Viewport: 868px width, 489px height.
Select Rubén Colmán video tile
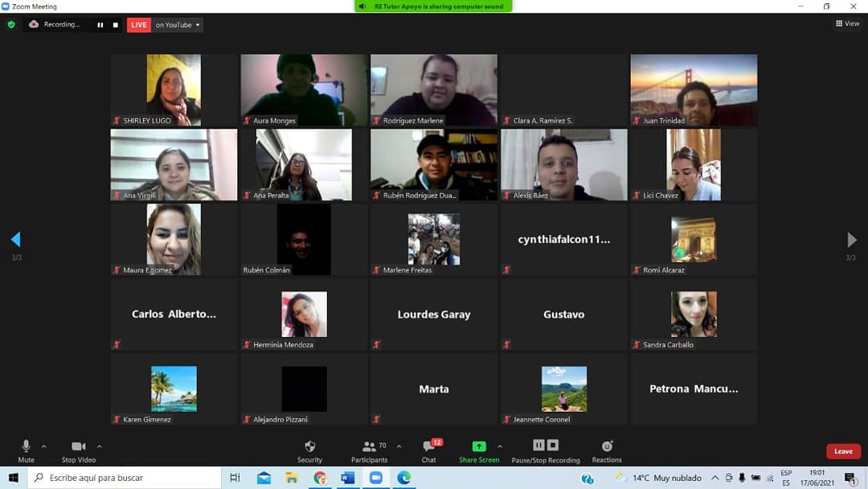(x=304, y=239)
